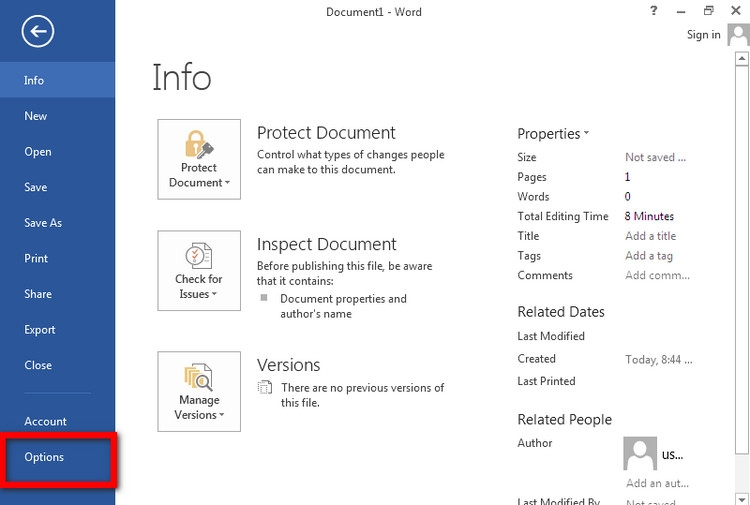Open the Check for Issues icon button
Viewport: 750px width, 505px height.
click(199, 271)
